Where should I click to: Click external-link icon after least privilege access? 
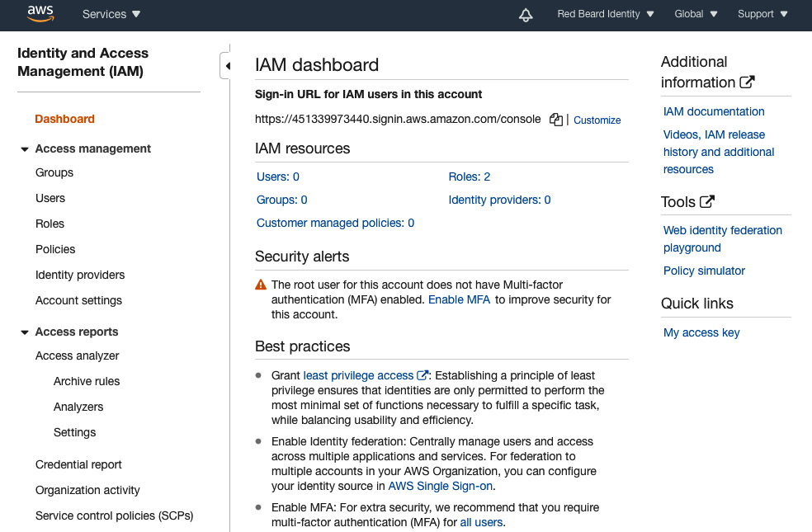(x=423, y=375)
